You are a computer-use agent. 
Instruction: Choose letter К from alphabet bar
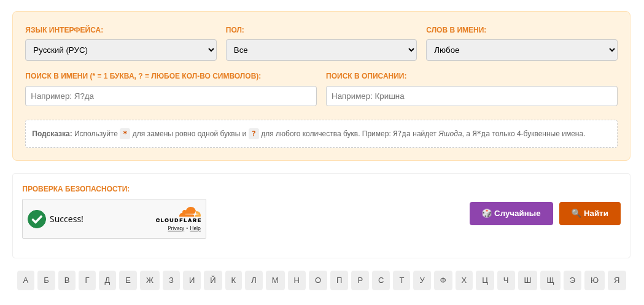tap(233, 280)
